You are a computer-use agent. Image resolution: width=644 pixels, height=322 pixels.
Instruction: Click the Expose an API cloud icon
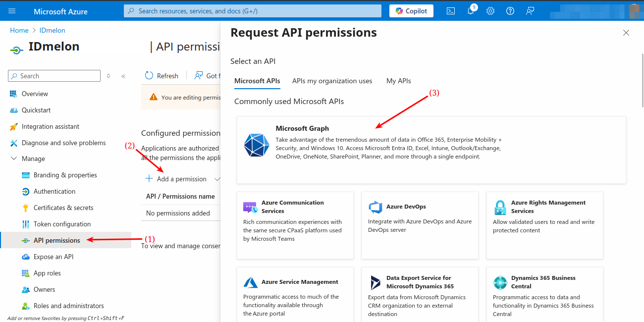point(25,257)
